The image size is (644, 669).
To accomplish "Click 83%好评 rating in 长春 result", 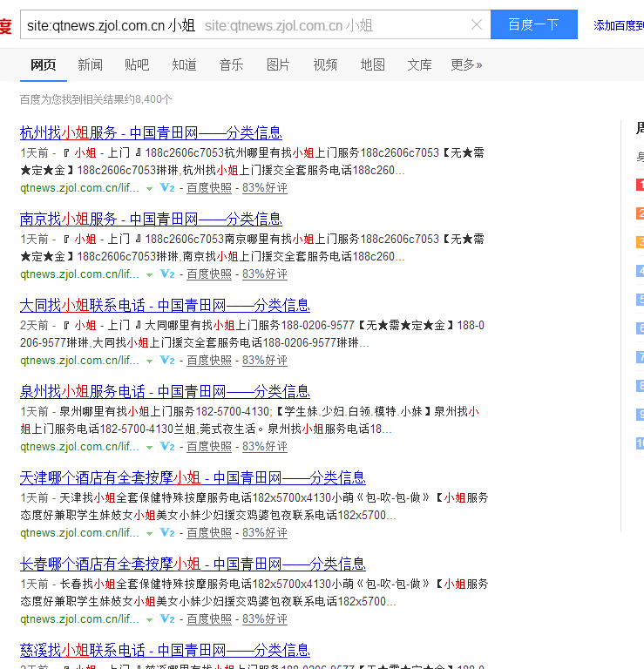I will (265, 618).
